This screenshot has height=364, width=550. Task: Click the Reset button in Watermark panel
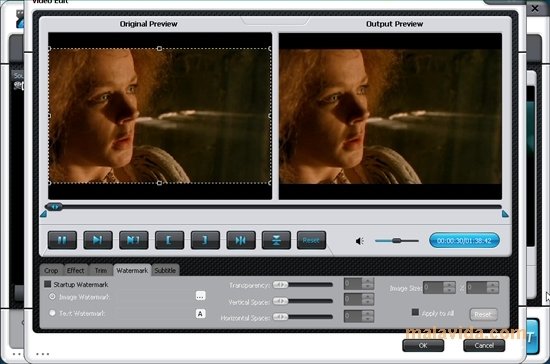click(x=483, y=314)
